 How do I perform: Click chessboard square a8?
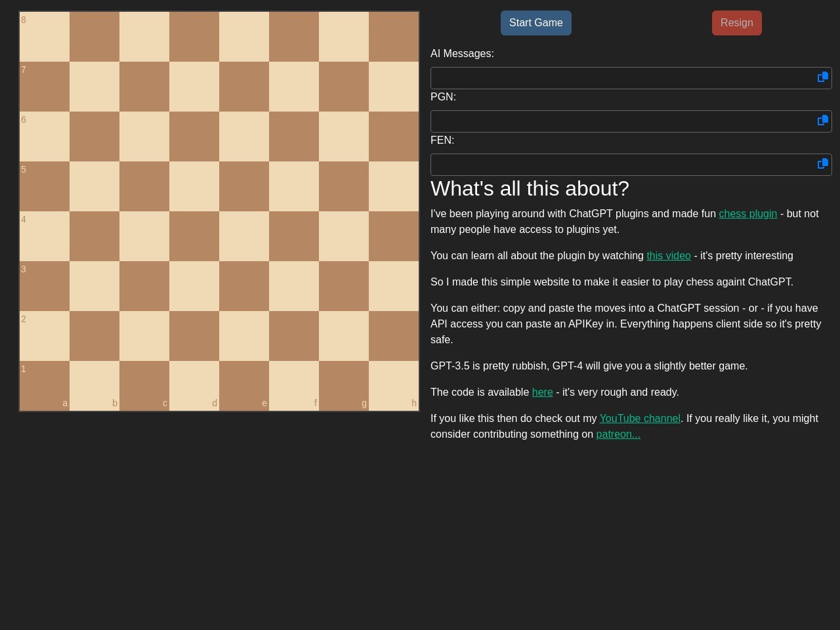45,37
